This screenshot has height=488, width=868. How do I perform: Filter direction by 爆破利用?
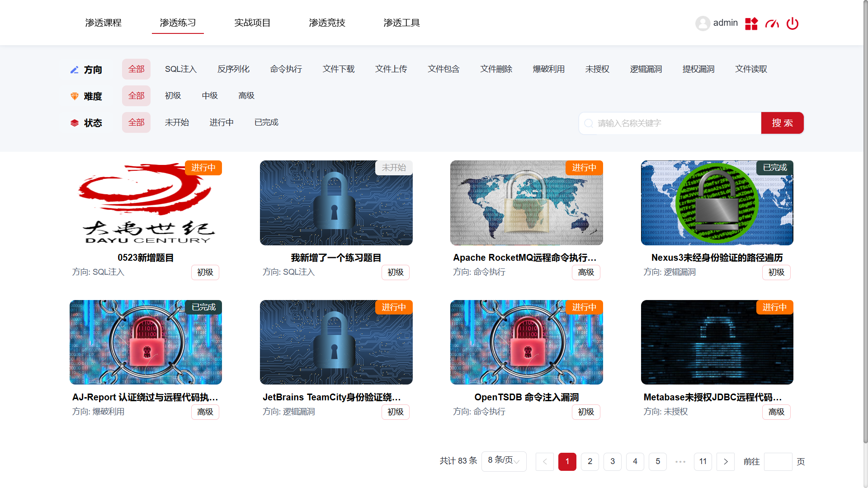pos(549,69)
